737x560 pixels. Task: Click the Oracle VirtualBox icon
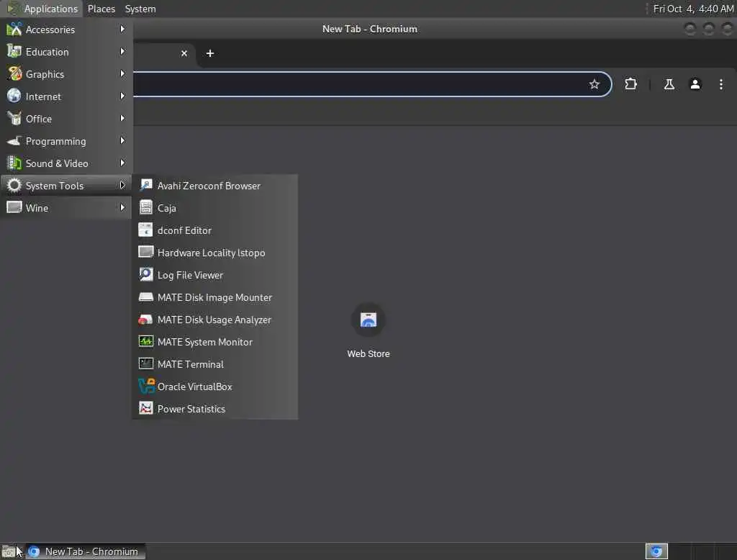[145, 386]
